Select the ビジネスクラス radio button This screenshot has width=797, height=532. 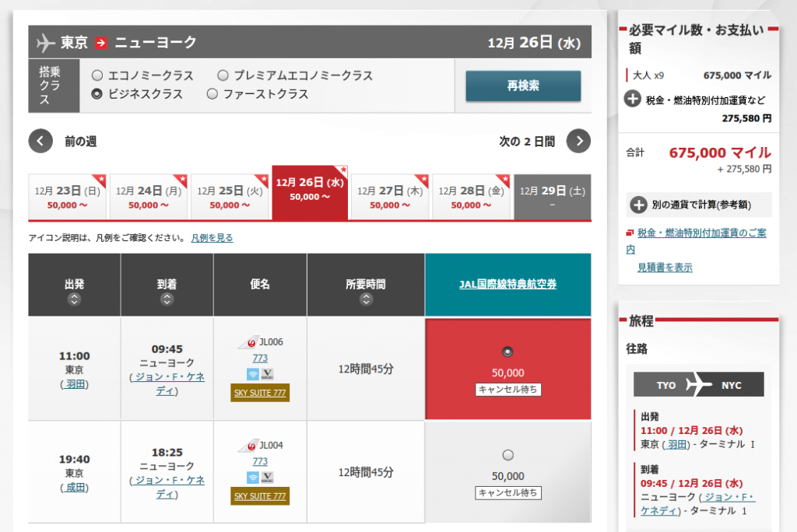[x=97, y=94]
